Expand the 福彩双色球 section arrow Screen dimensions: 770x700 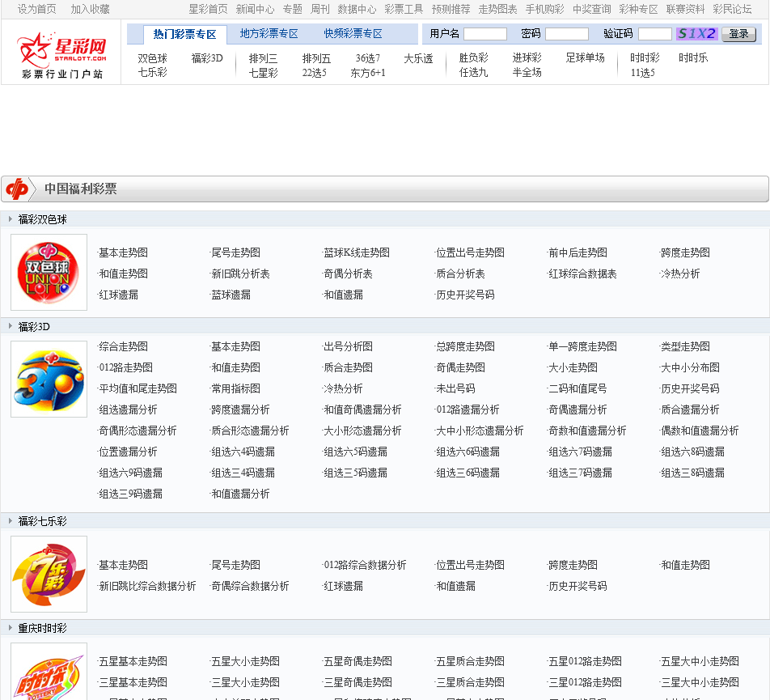click(x=11, y=219)
